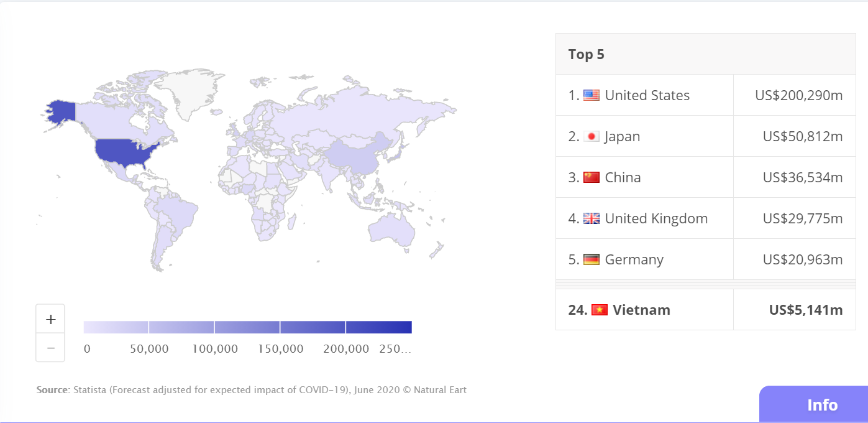Click the China flag icon

(592, 177)
